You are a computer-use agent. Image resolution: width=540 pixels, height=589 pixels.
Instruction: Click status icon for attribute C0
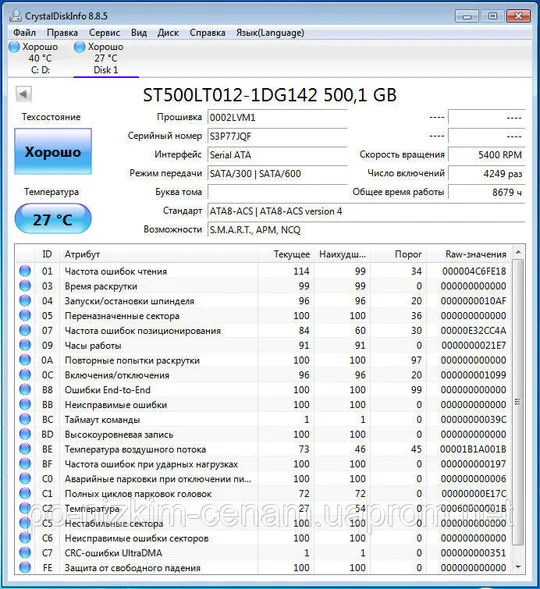[25, 479]
